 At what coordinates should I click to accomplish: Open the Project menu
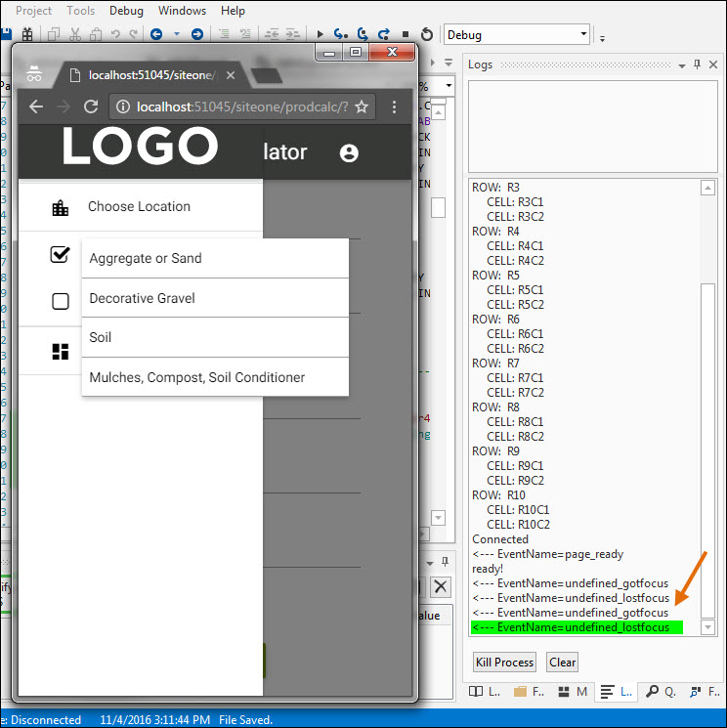click(33, 10)
